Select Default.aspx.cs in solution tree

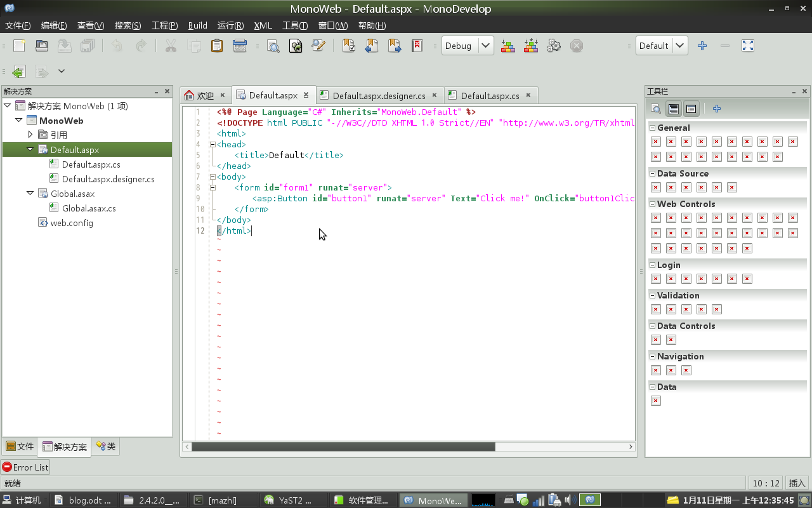coord(91,164)
